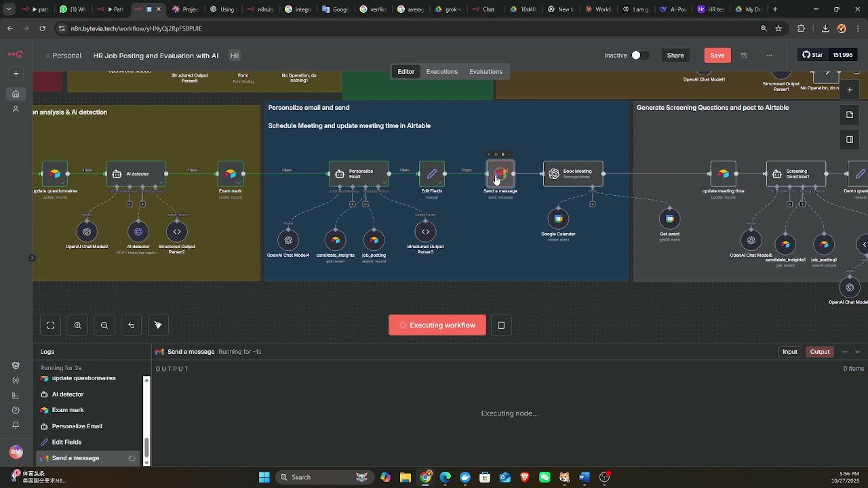
Task: Select the AI detector agent node
Action: [x=136, y=174]
